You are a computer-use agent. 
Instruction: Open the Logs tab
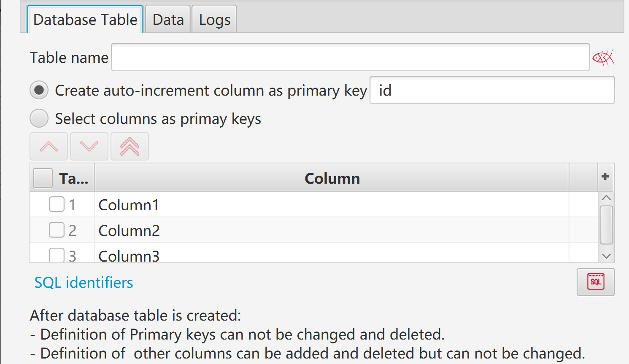(214, 19)
